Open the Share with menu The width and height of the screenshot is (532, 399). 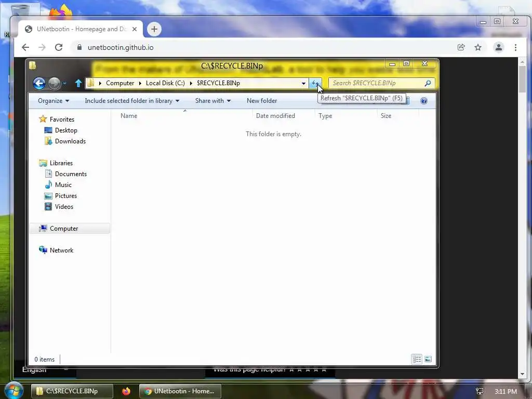[212, 101]
